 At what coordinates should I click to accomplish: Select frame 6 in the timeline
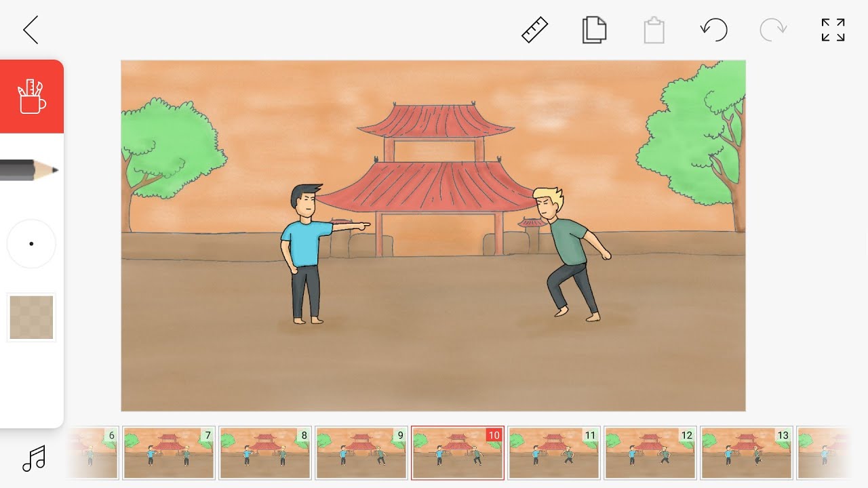[93, 453]
